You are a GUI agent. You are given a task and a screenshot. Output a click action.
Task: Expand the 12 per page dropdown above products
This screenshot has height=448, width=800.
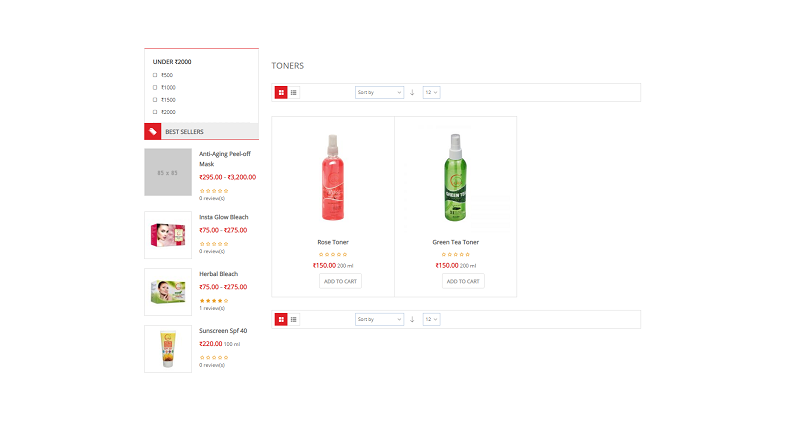click(x=431, y=93)
